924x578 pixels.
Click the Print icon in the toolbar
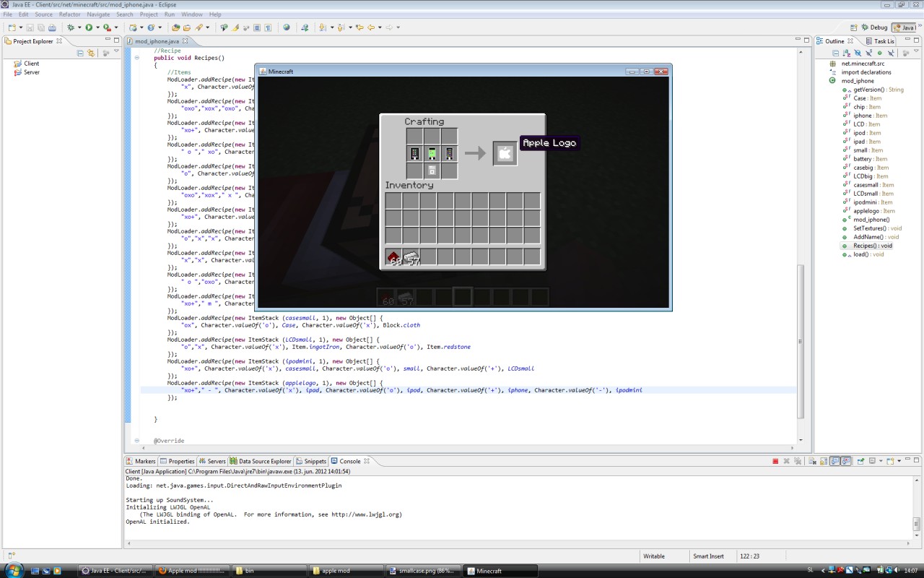[x=52, y=27]
